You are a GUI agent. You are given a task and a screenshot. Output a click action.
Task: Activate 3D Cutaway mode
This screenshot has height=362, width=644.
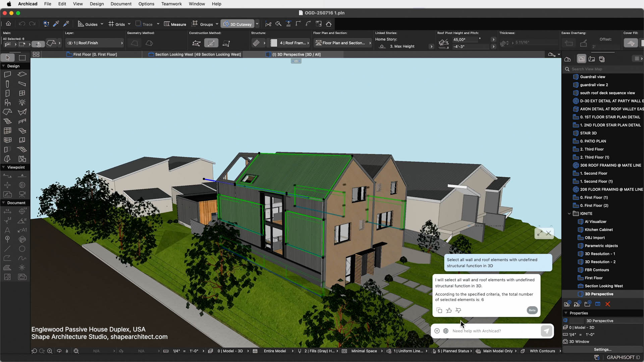pos(239,24)
